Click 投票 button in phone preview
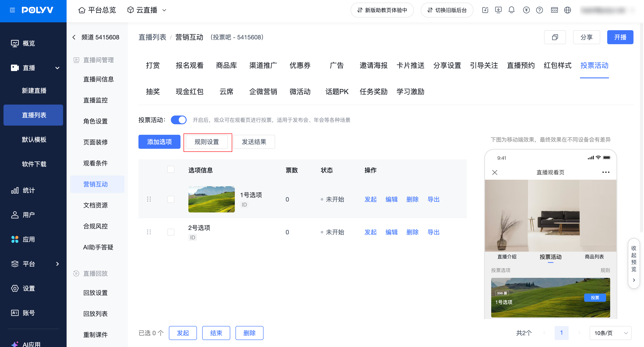 595,298
